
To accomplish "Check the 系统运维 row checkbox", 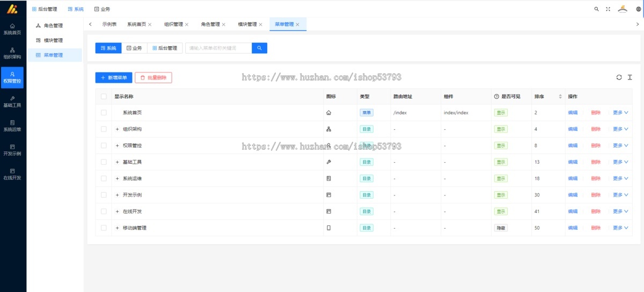I will pyautogui.click(x=104, y=178).
